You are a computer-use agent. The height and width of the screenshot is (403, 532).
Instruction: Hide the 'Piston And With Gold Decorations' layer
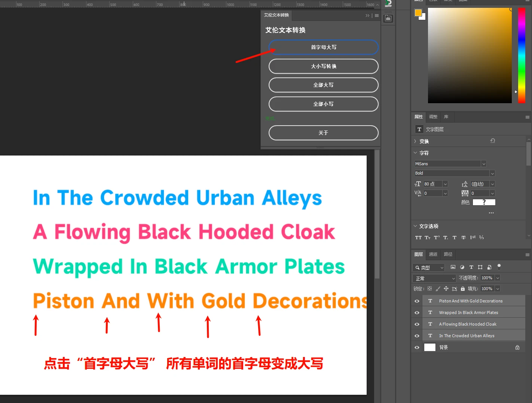click(x=417, y=301)
